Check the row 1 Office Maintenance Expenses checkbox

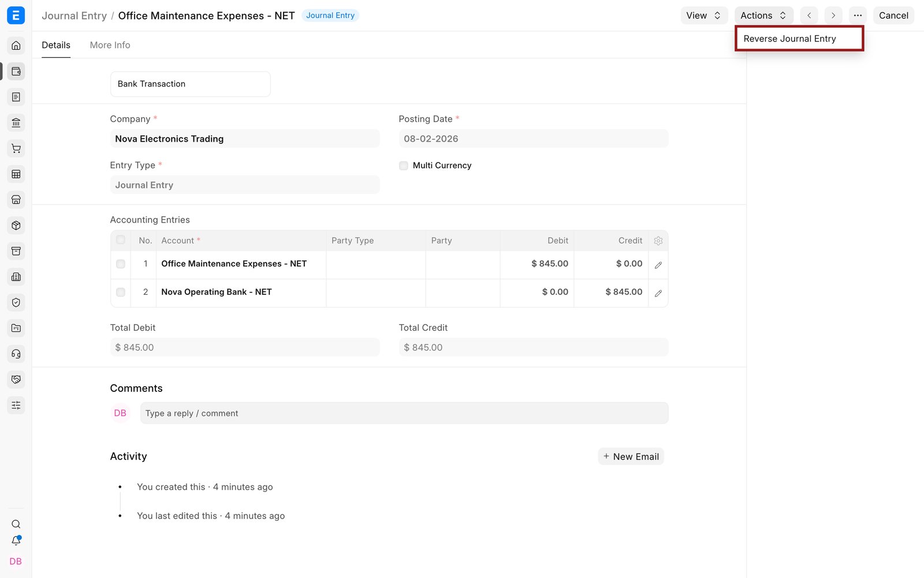(121, 264)
